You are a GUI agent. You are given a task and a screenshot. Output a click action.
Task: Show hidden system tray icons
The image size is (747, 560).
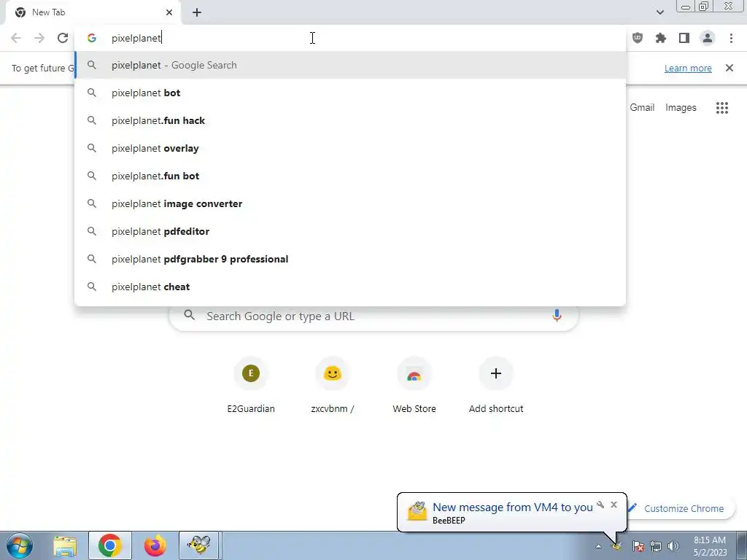[x=598, y=546]
